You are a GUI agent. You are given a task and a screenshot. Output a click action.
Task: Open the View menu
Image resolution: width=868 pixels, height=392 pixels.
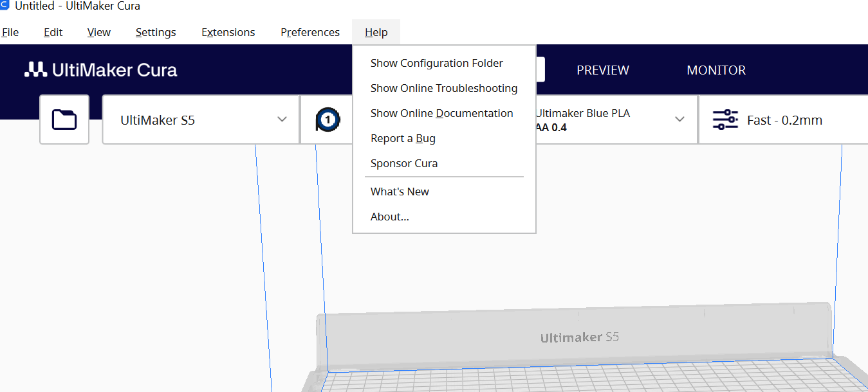pos(99,32)
